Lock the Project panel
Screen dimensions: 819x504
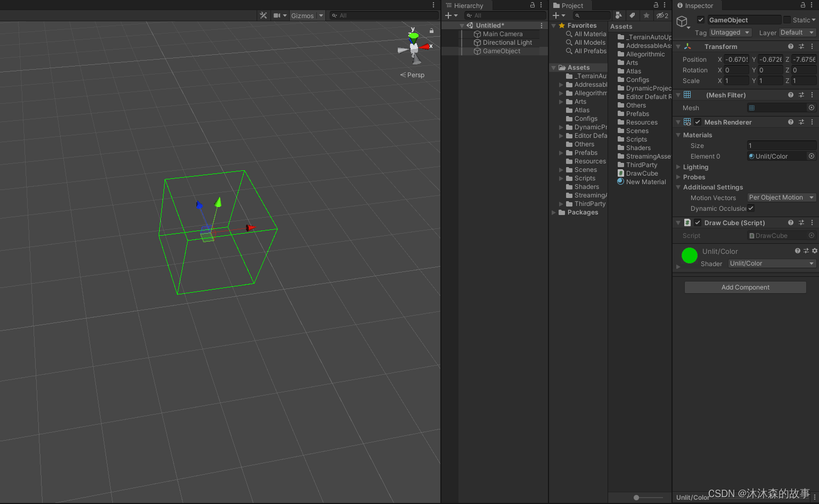coord(656,5)
